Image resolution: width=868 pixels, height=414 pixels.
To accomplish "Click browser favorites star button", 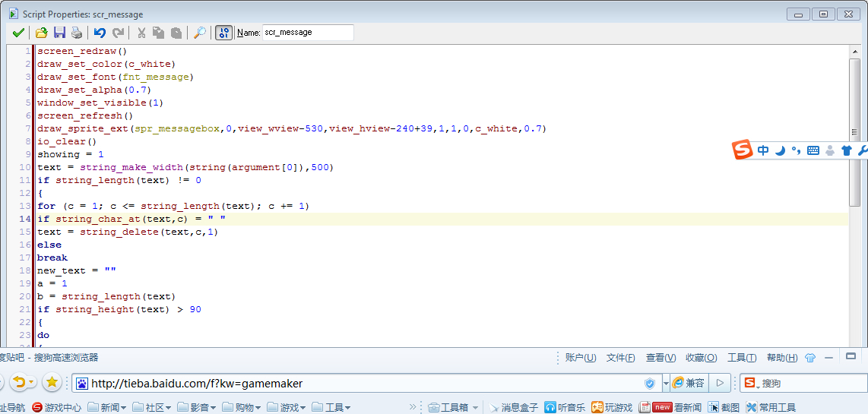I will point(52,382).
